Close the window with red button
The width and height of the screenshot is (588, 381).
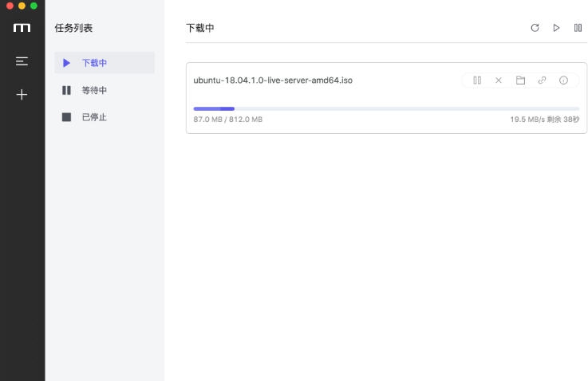click(x=10, y=6)
